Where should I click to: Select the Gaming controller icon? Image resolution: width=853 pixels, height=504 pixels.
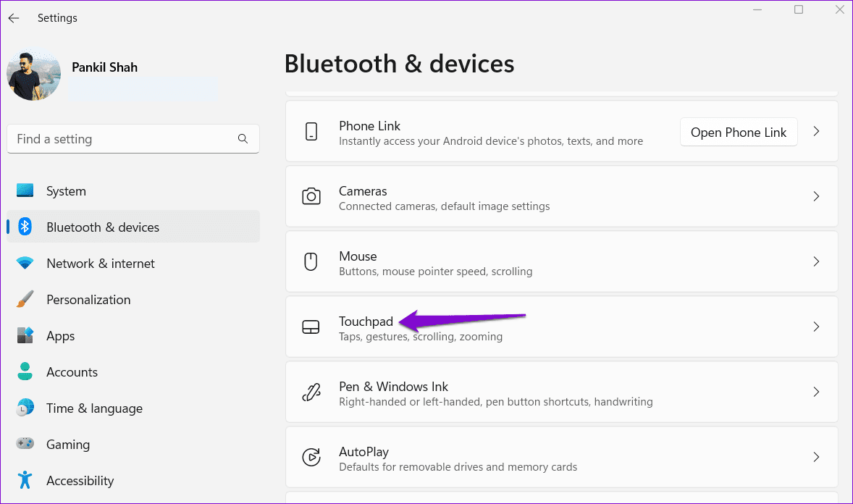pyautogui.click(x=25, y=444)
